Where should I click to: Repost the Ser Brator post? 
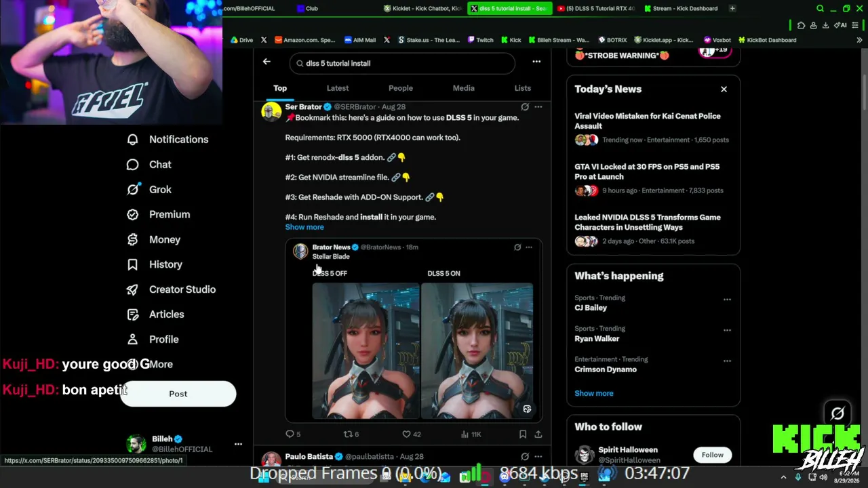[351, 434]
